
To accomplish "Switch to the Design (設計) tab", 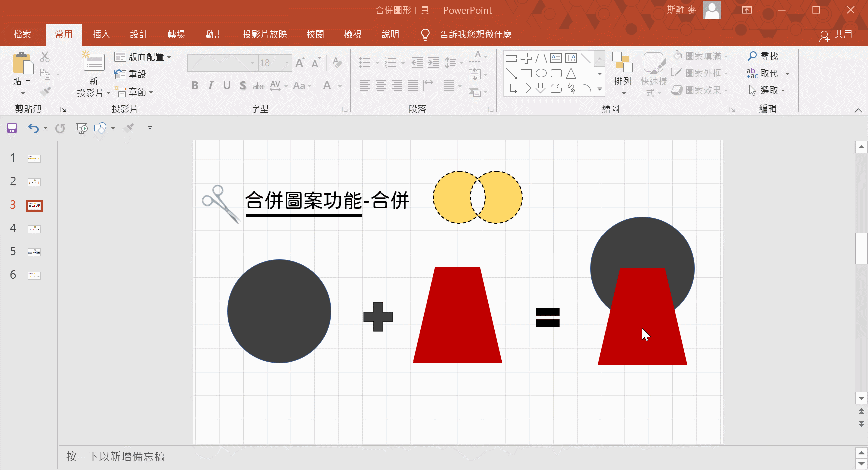I will coord(138,34).
